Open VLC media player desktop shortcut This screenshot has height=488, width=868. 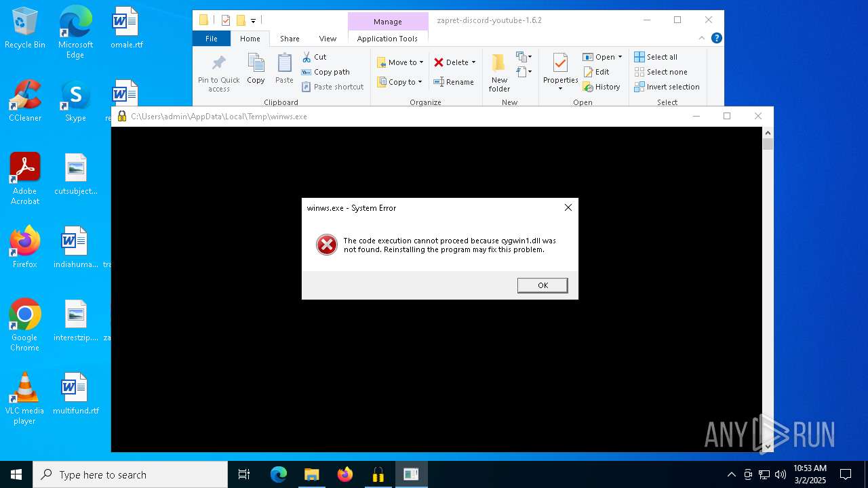pos(25,399)
